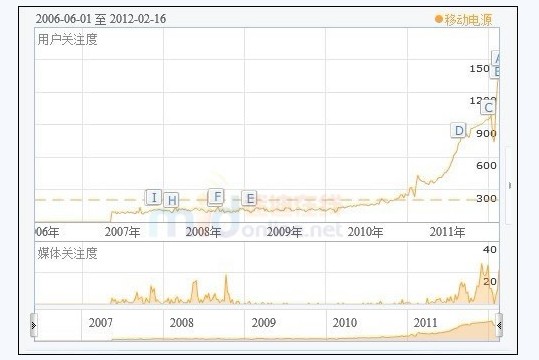539x360 pixels.
Task: Open news marker D on the trend line
Action: coord(459,131)
